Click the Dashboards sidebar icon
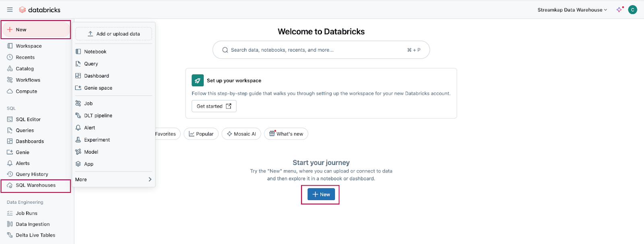644x244 pixels. click(x=10, y=141)
